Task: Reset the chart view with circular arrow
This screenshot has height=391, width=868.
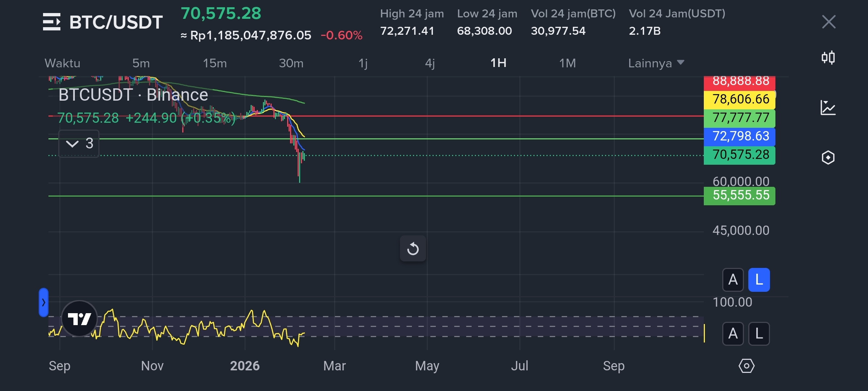Action: coord(413,249)
